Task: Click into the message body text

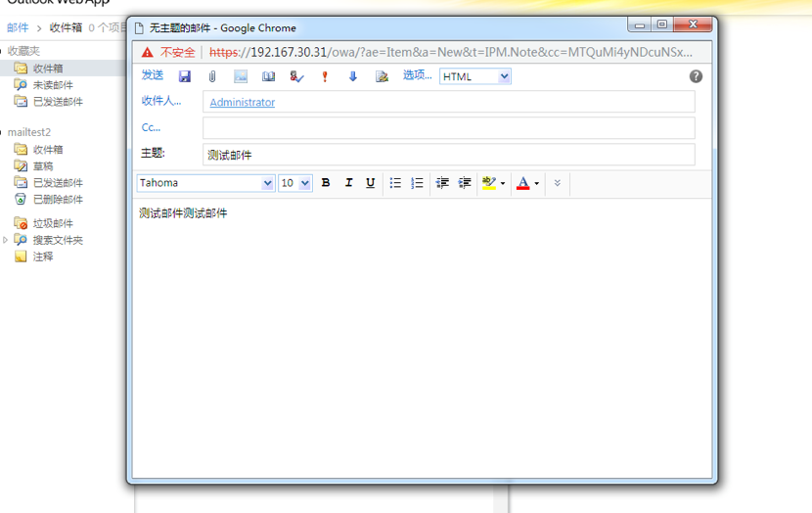Action: coord(183,213)
